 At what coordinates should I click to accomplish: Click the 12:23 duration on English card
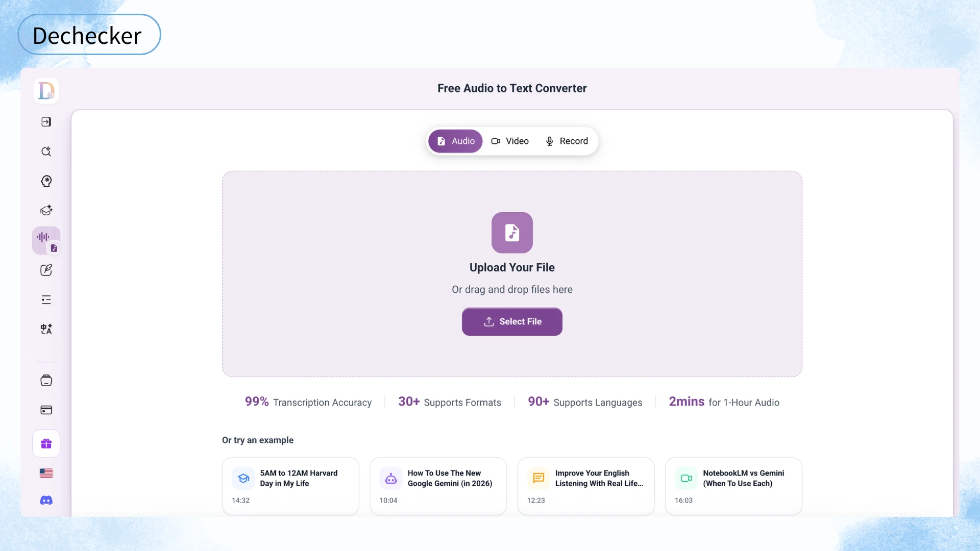pos(536,500)
